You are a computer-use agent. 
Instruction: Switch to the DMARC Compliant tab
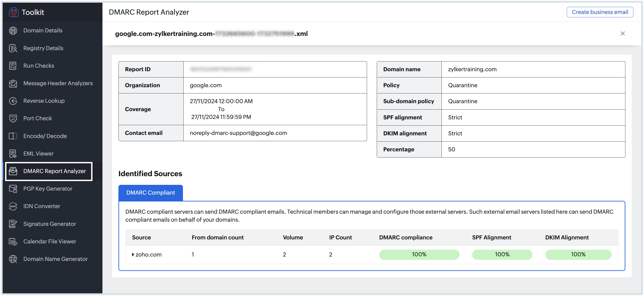(151, 193)
